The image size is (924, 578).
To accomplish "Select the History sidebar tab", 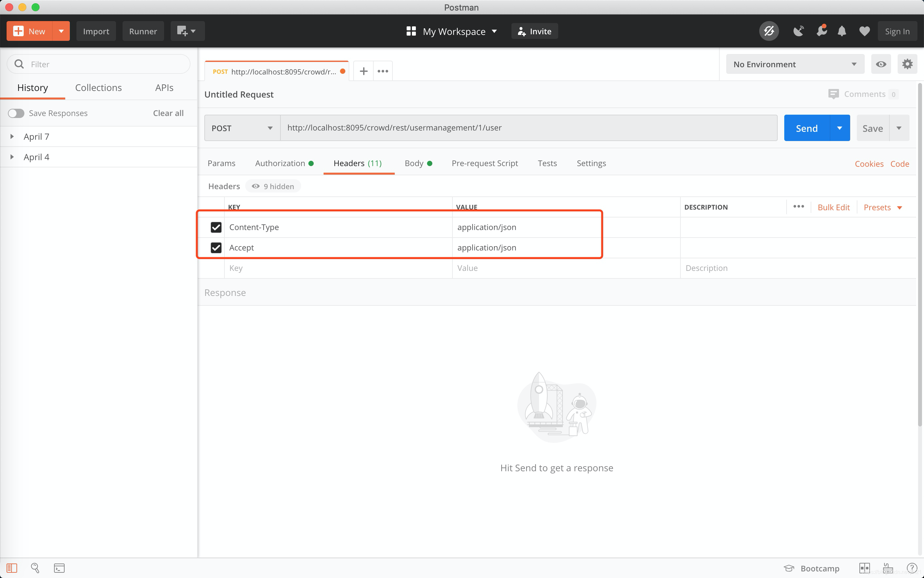I will pyautogui.click(x=33, y=88).
